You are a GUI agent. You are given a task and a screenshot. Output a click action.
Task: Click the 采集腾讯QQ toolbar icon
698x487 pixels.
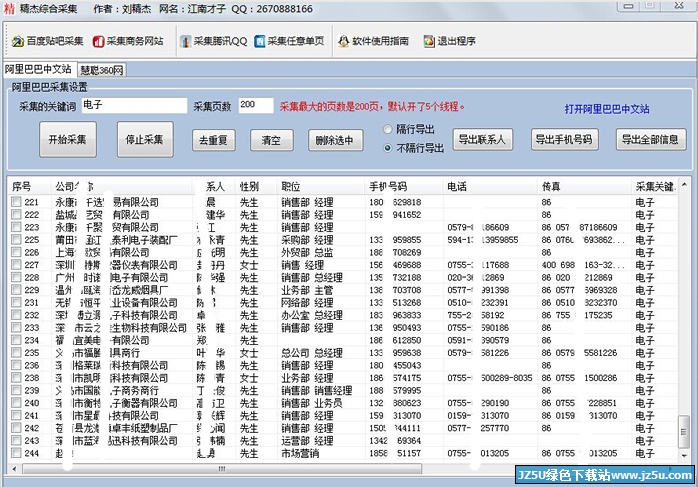pyautogui.click(x=185, y=41)
